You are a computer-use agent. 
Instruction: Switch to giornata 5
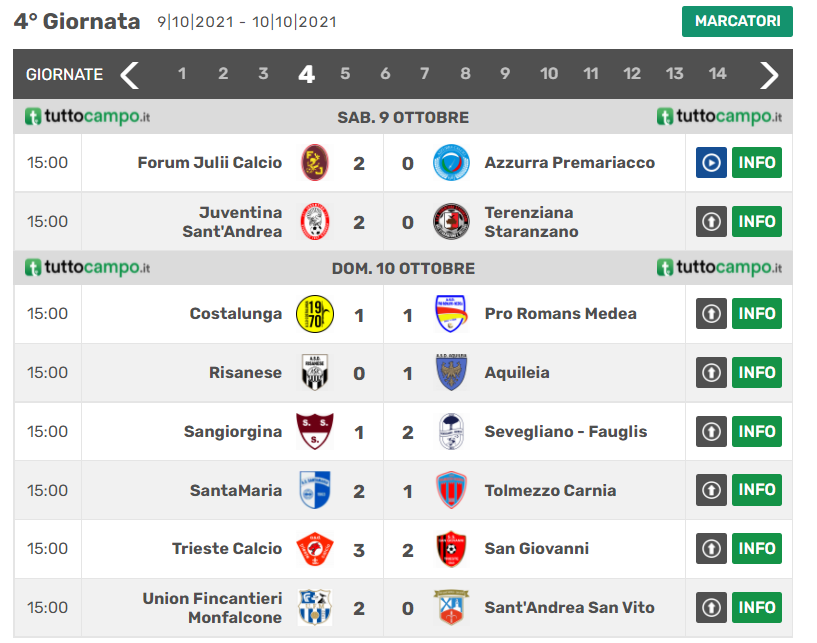click(345, 73)
